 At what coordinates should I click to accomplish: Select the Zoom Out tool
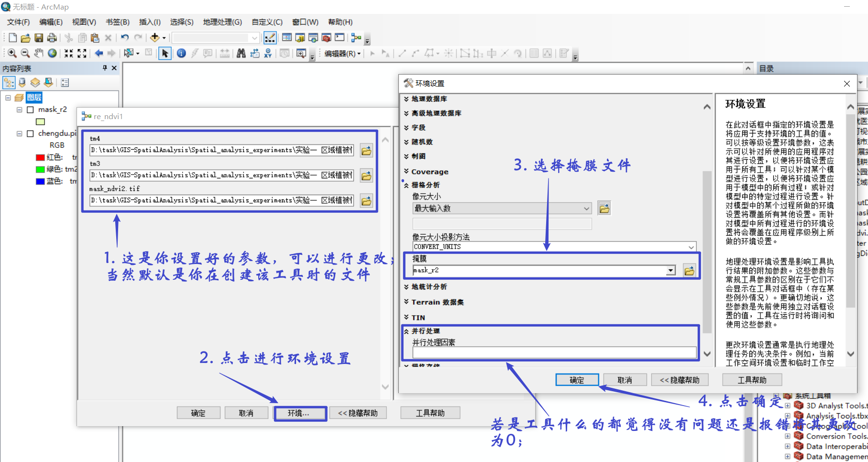(25, 53)
